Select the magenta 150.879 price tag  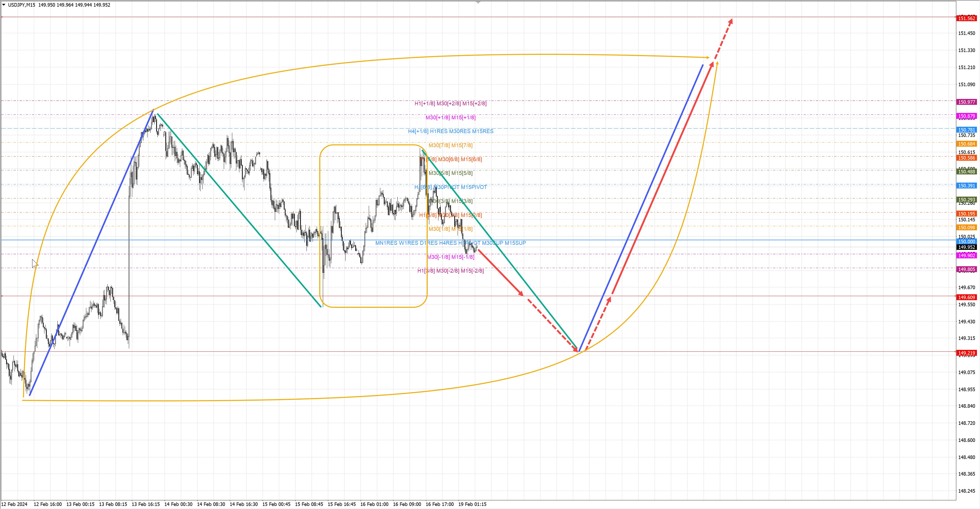tap(966, 116)
